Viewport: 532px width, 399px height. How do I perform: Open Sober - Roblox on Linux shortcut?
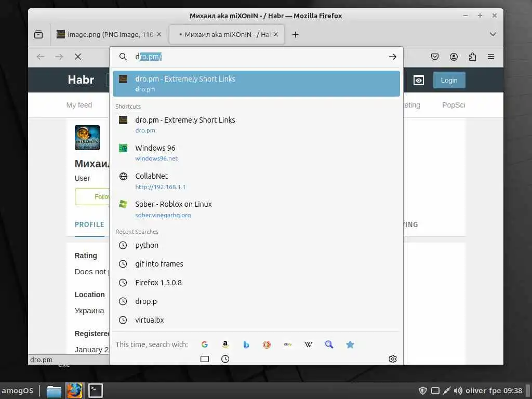pos(256,209)
